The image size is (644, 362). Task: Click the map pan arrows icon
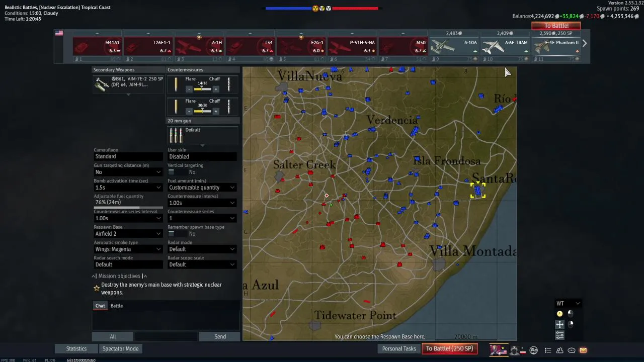(559, 325)
